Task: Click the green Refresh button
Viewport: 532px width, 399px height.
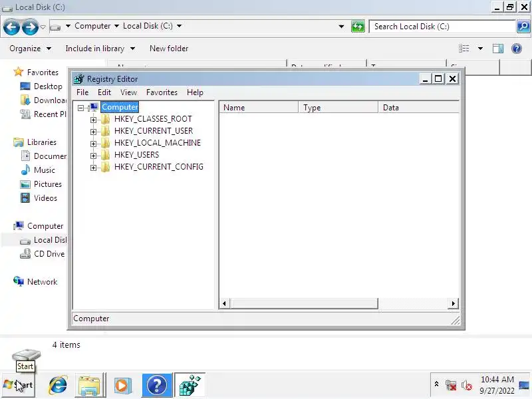Action: coord(358,27)
